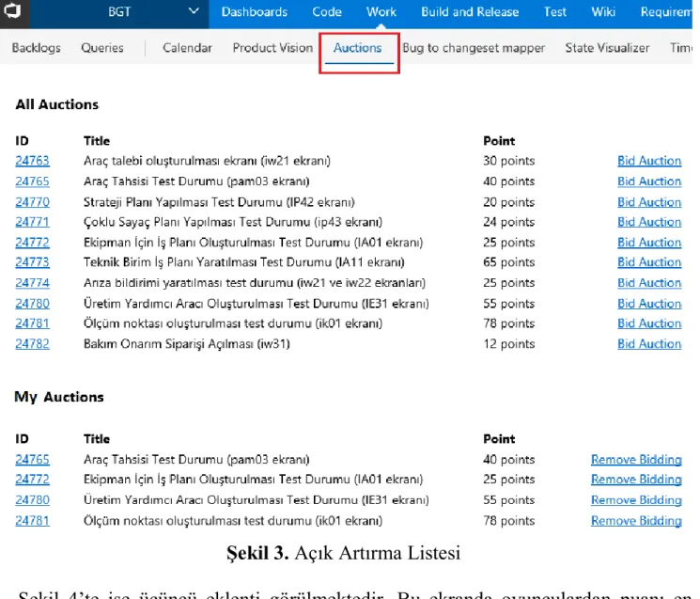The height and width of the screenshot is (599, 700).
Task: Switch to the Backlogs tab
Action: tap(36, 48)
